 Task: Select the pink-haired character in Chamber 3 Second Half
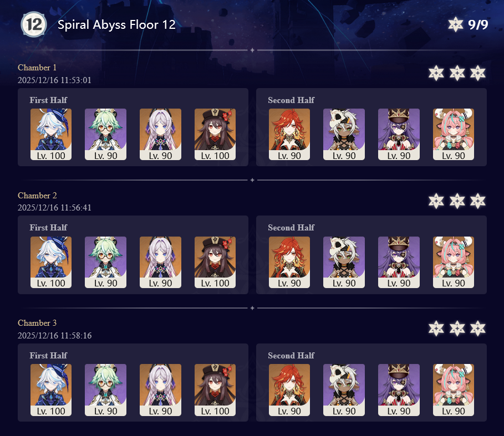454,390
